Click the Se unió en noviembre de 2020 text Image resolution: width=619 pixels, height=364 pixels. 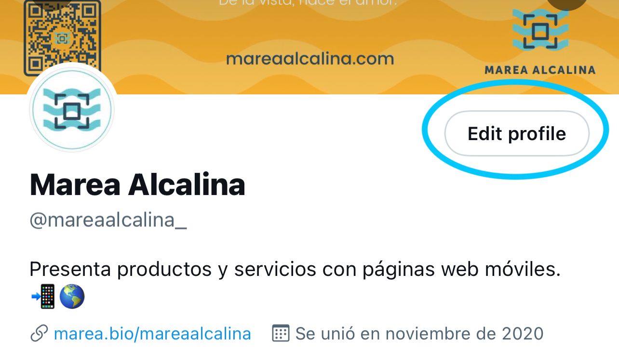[x=419, y=333]
